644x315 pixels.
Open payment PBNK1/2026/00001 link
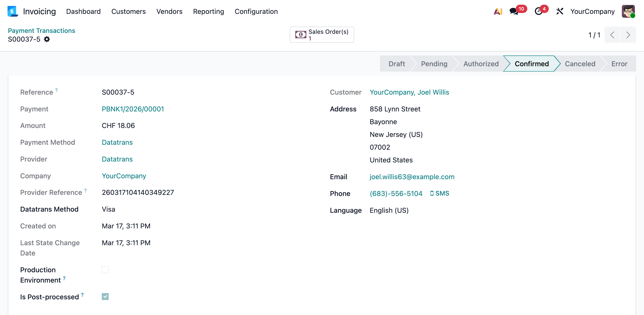pyautogui.click(x=133, y=109)
